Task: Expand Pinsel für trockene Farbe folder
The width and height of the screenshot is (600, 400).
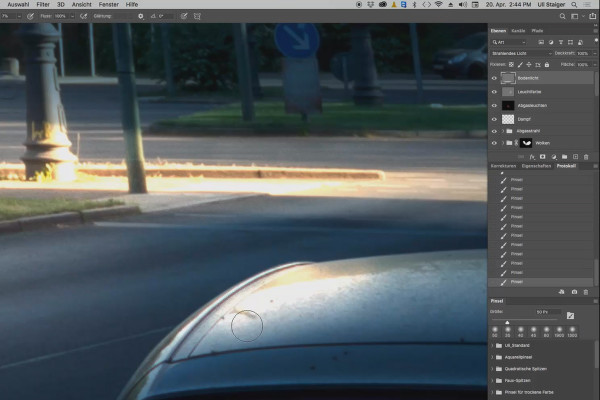Action: click(492, 392)
